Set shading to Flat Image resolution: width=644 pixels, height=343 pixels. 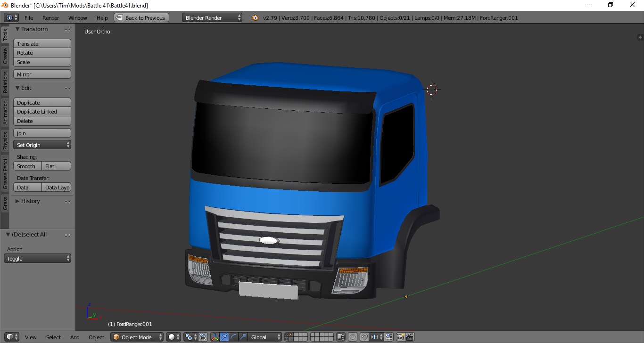(57, 166)
